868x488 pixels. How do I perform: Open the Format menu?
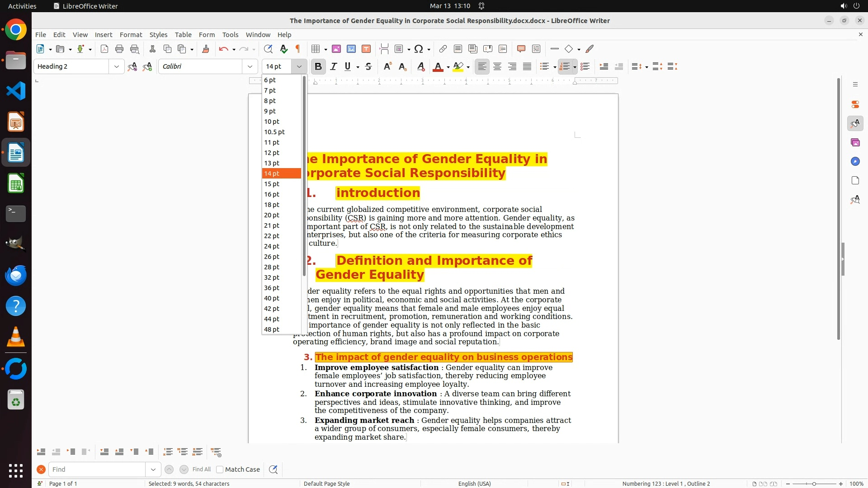pyautogui.click(x=131, y=34)
